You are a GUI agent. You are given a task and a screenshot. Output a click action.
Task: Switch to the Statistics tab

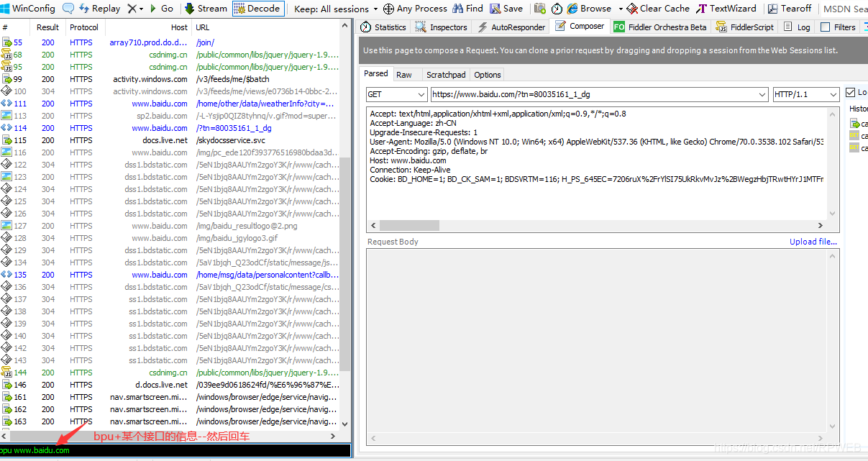tap(383, 27)
